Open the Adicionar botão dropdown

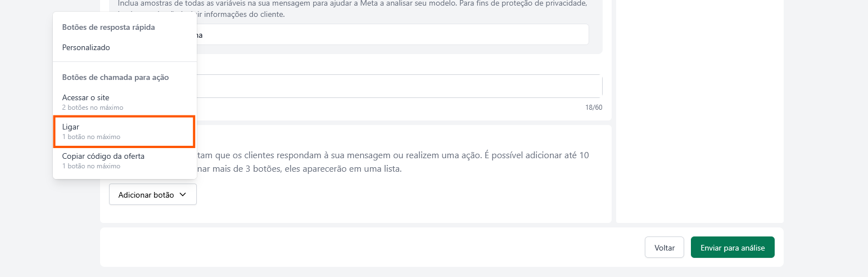coord(152,195)
